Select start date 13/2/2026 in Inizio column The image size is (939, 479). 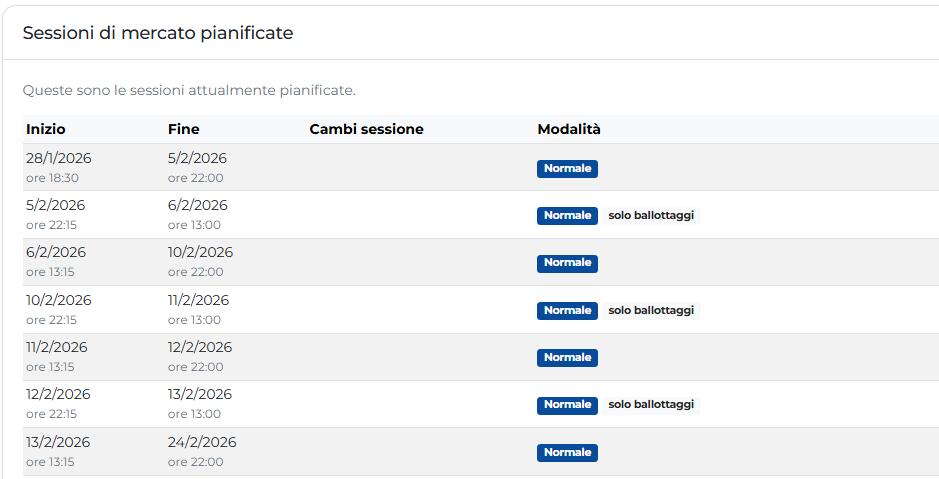click(58, 442)
